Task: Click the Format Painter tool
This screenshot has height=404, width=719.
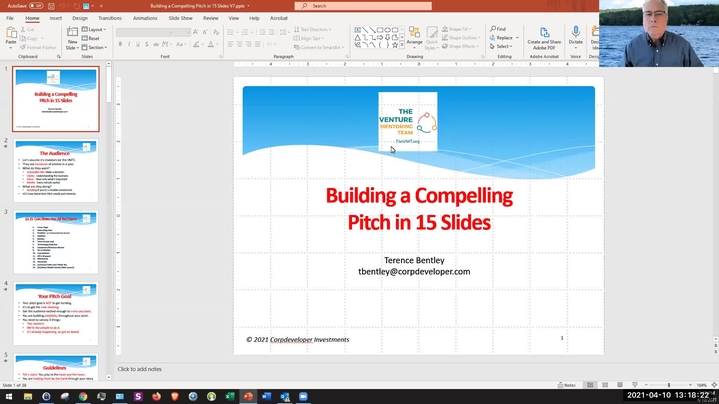Action: point(39,47)
